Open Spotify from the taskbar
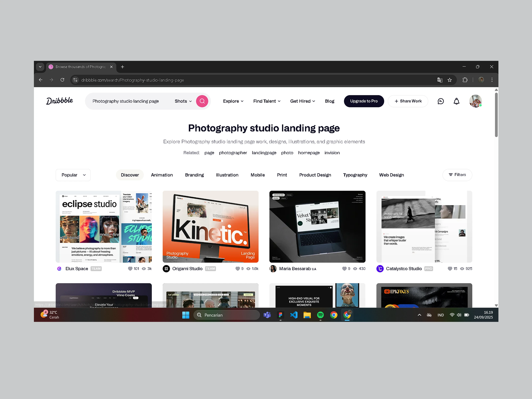Image resolution: width=532 pixels, height=399 pixels. (320, 315)
